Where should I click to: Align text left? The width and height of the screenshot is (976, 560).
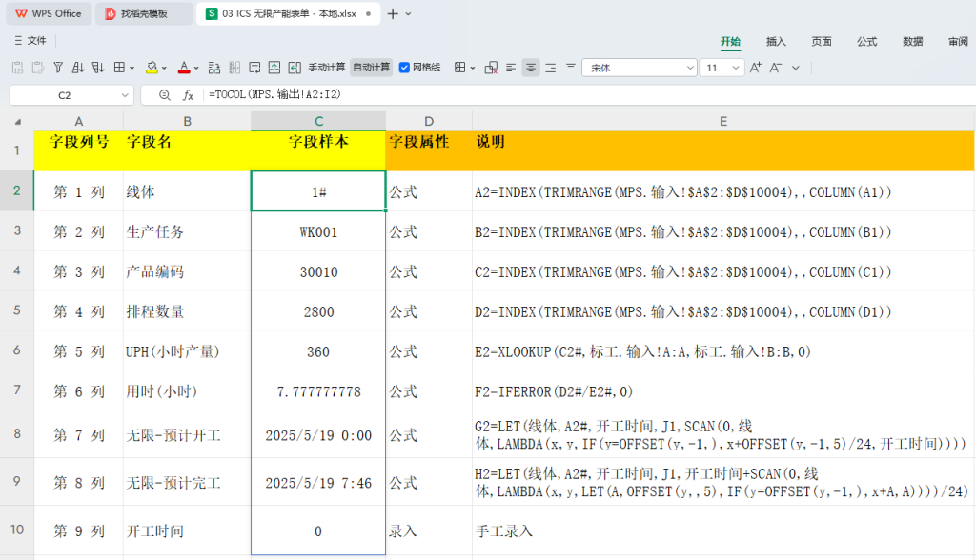(511, 68)
